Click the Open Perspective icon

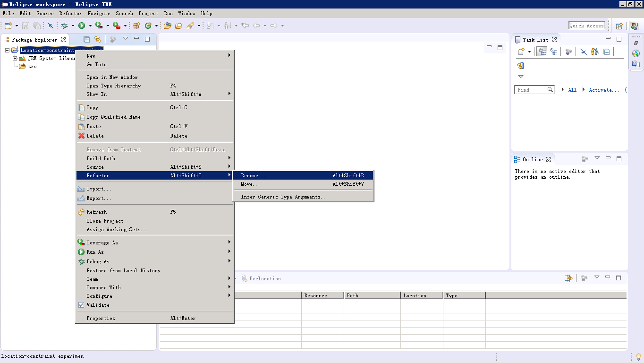pyautogui.click(x=619, y=26)
